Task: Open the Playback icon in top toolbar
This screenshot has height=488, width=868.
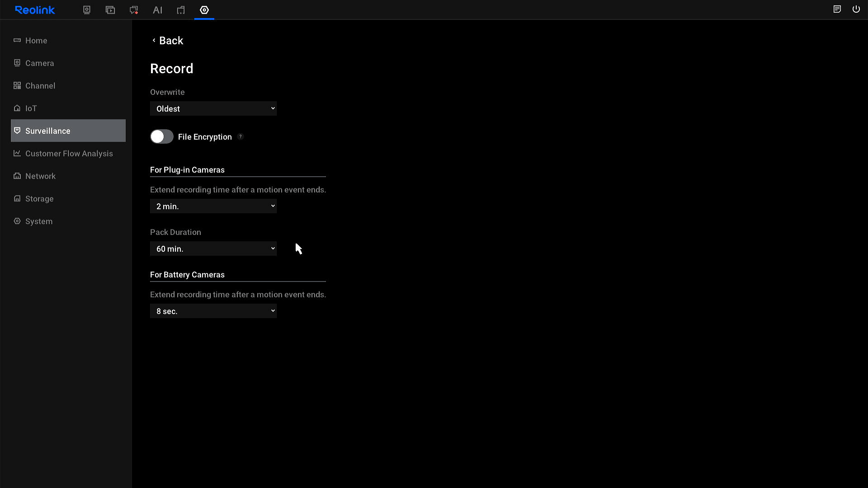Action: pyautogui.click(x=110, y=9)
